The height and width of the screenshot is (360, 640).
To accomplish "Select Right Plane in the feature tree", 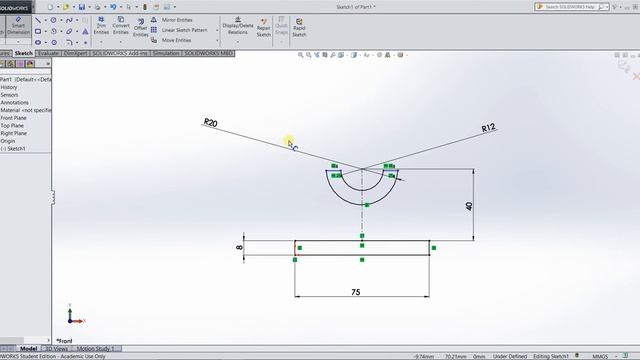I will tap(13, 133).
